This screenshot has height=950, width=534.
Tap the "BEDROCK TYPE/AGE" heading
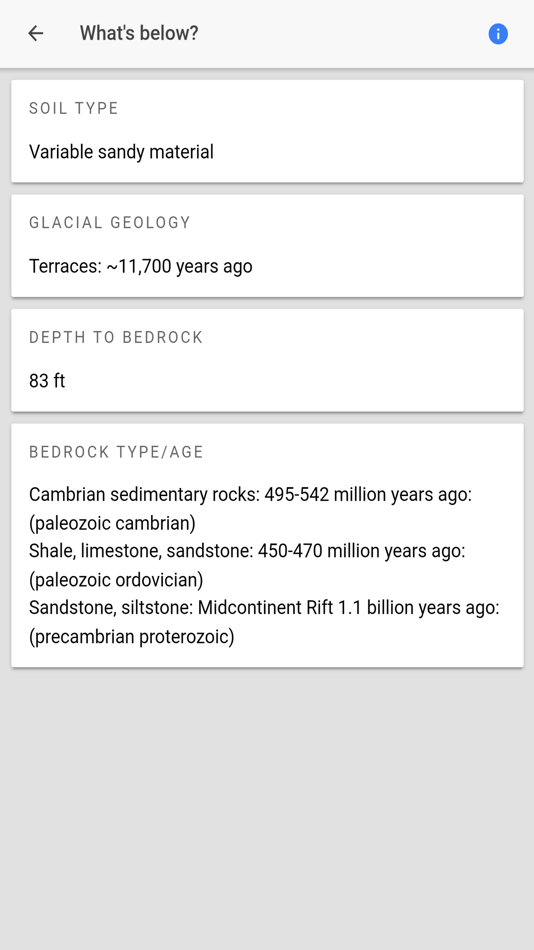point(116,452)
